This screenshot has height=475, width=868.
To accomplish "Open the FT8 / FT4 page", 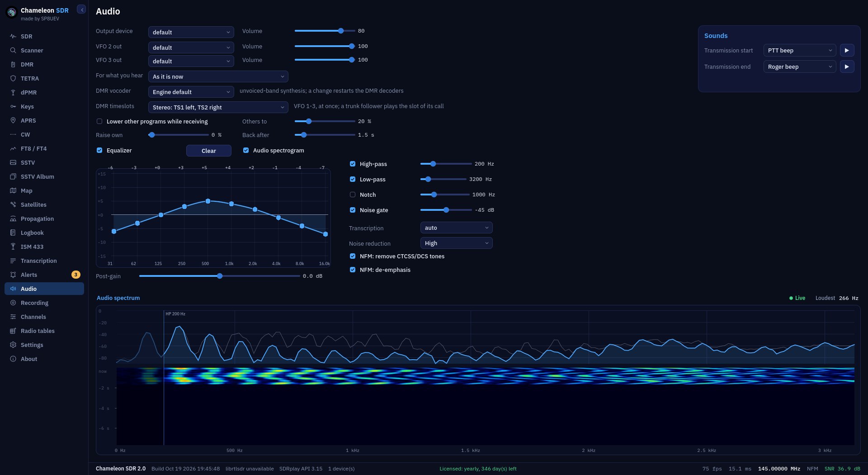I will click(x=44, y=148).
